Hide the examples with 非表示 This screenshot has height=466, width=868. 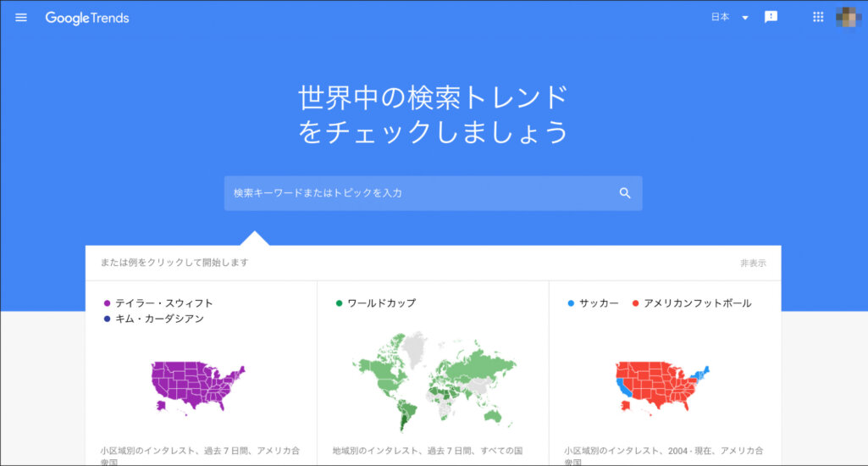[x=753, y=264]
